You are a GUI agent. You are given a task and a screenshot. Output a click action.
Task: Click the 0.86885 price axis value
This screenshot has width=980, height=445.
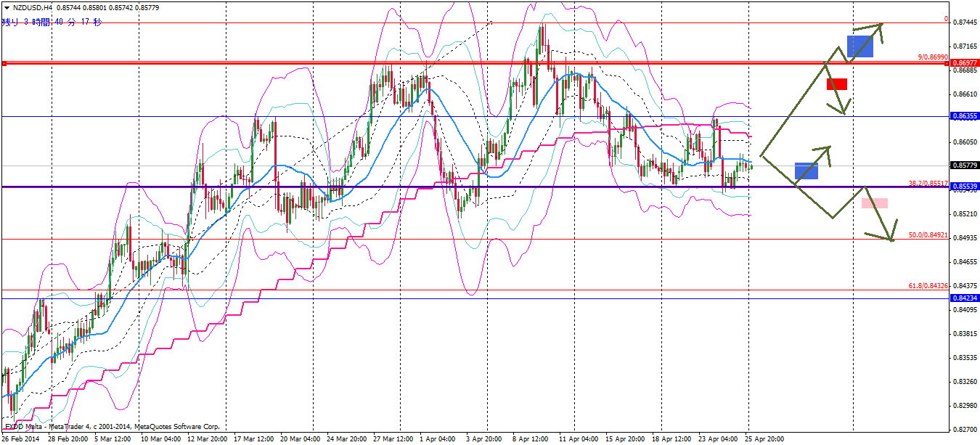coord(965,71)
